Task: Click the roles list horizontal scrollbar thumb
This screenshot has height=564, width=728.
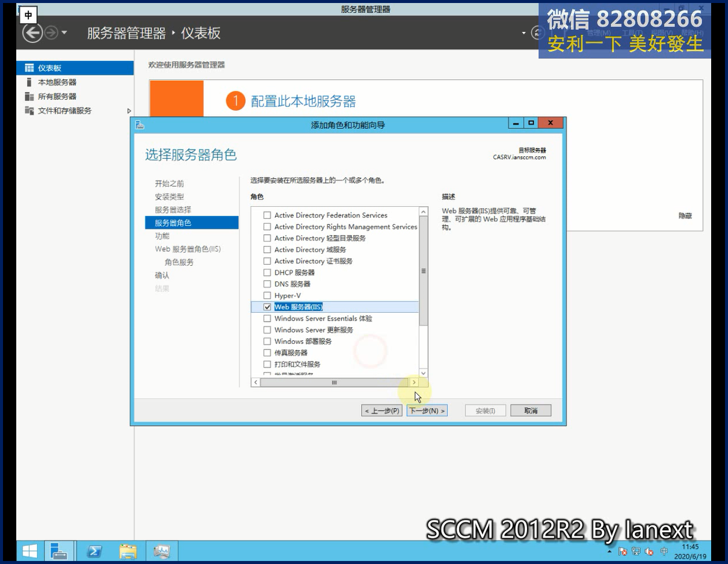Action: click(335, 382)
